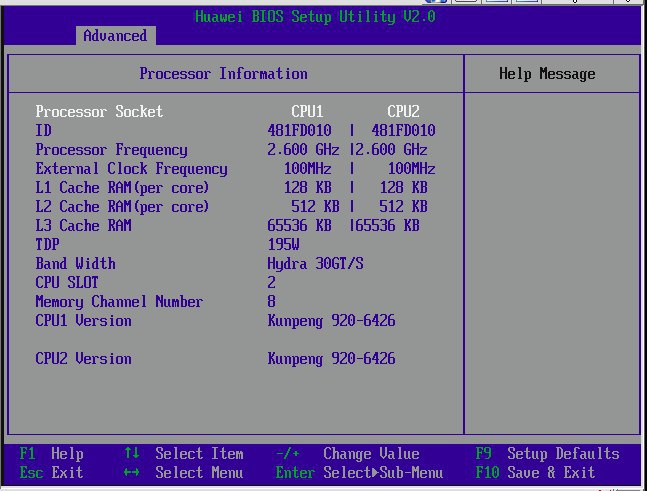Click the CPU SLOT label
The image size is (647, 491).
pos(67,282)
